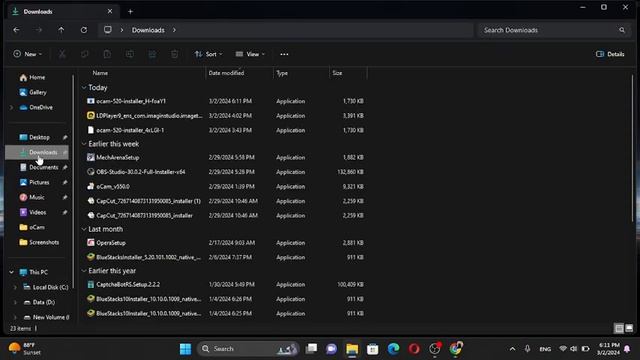Show hidden system tray icons
Screen dimensions: 640x360
tap(512, 349)
